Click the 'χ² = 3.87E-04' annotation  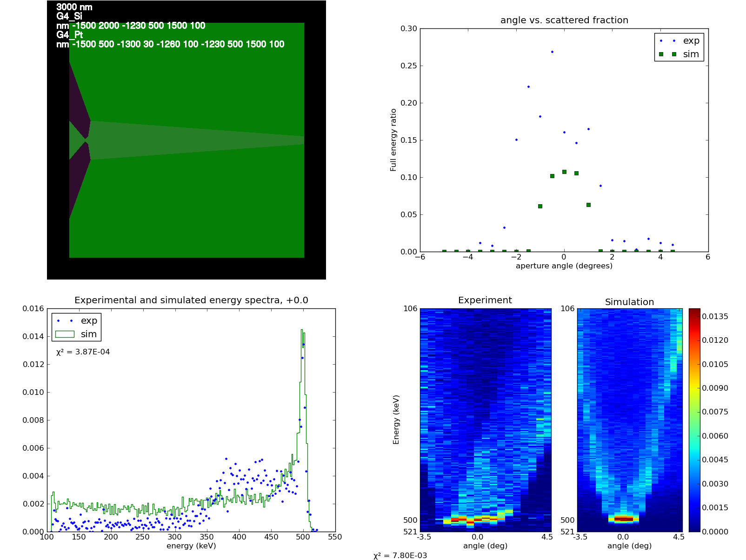click(83, 352)
